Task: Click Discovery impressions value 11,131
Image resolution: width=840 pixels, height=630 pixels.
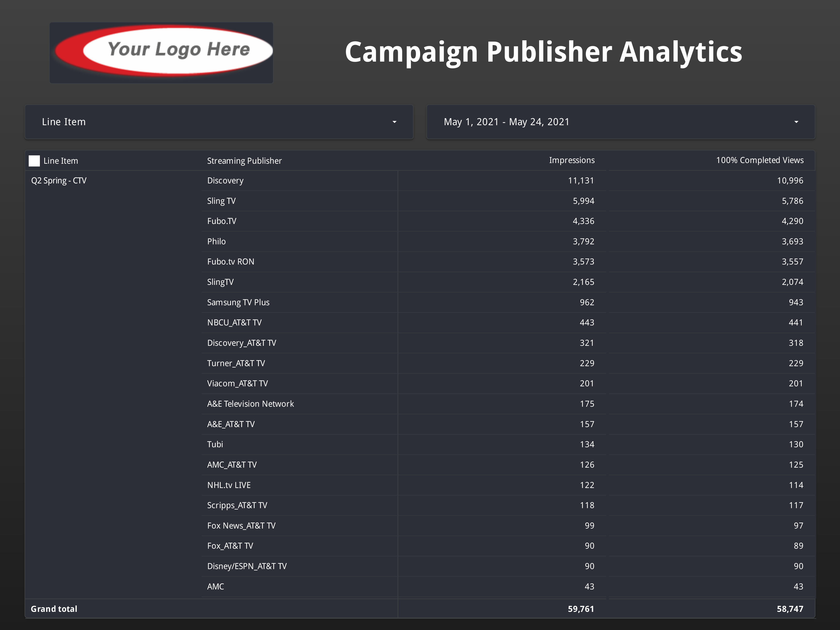Action: [x=581, y=180]
